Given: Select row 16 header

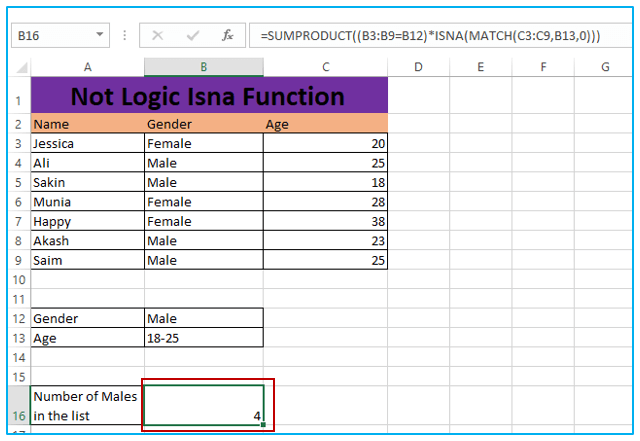Looking at the screenshot, I should tap(19, 406).
